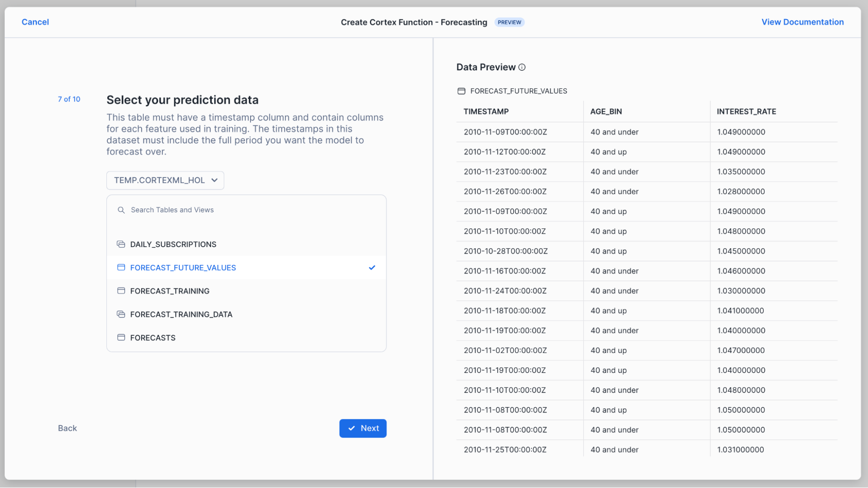Viewport: 868px width, 488px height.
Task: Go Back to the previous step
Action: click(x=67, y=428)
